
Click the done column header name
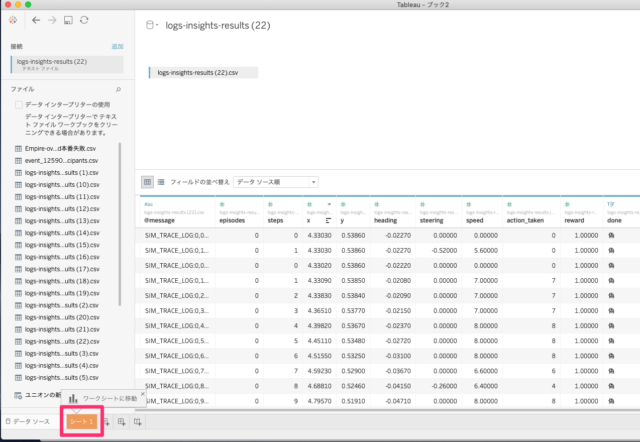click(x=614, y=220)
